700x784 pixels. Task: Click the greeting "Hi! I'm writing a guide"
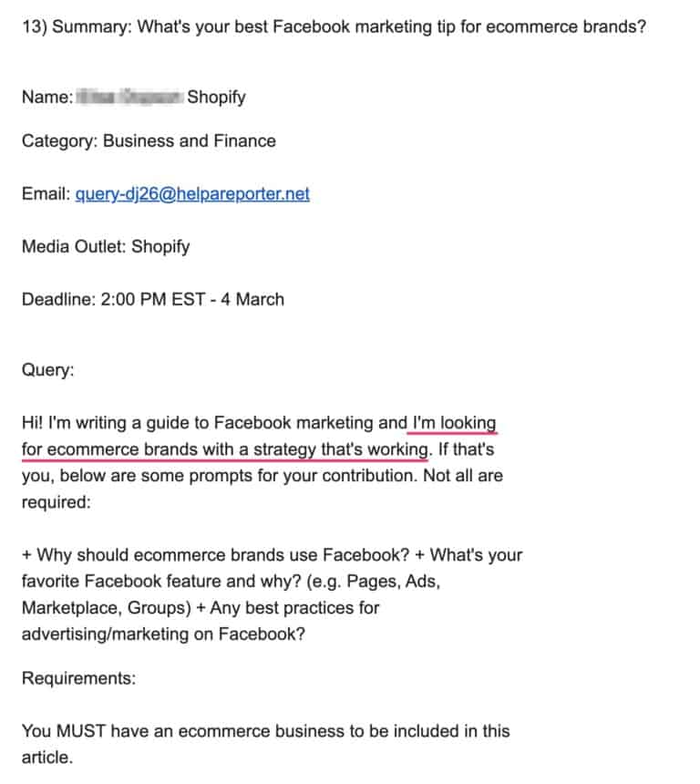click(109, 423)
